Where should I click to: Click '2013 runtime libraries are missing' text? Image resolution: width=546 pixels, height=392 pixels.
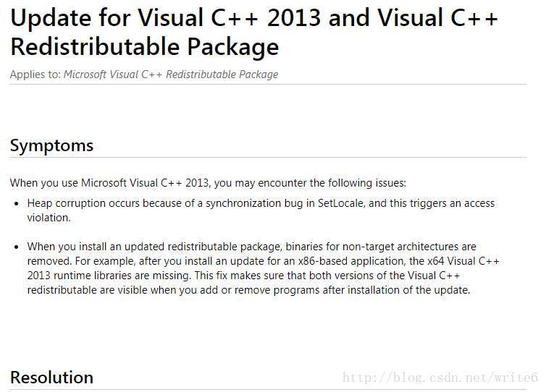coord(109,276)
